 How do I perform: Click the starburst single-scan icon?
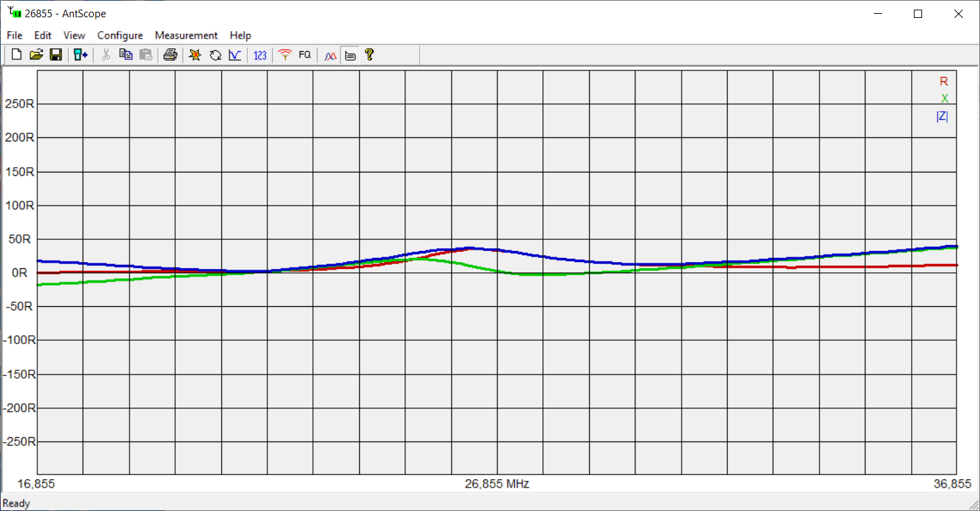click(195, 55)
